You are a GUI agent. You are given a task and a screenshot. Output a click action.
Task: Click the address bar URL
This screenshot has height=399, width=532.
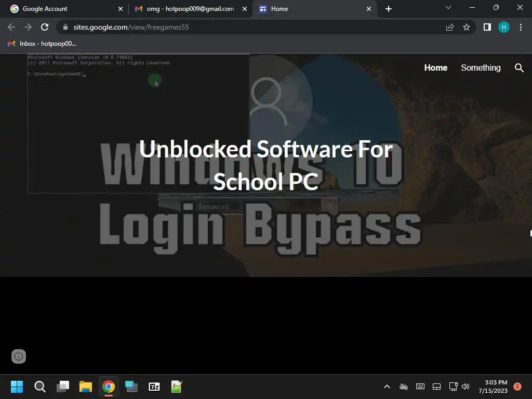point(131,27)
